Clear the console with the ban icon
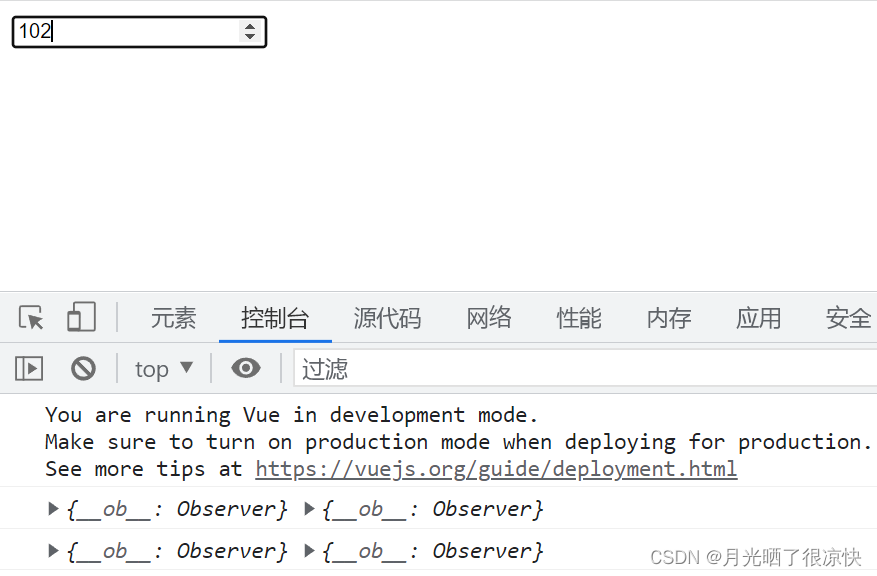877x576 pixels. pyautogui.click(x=83, y=369)
